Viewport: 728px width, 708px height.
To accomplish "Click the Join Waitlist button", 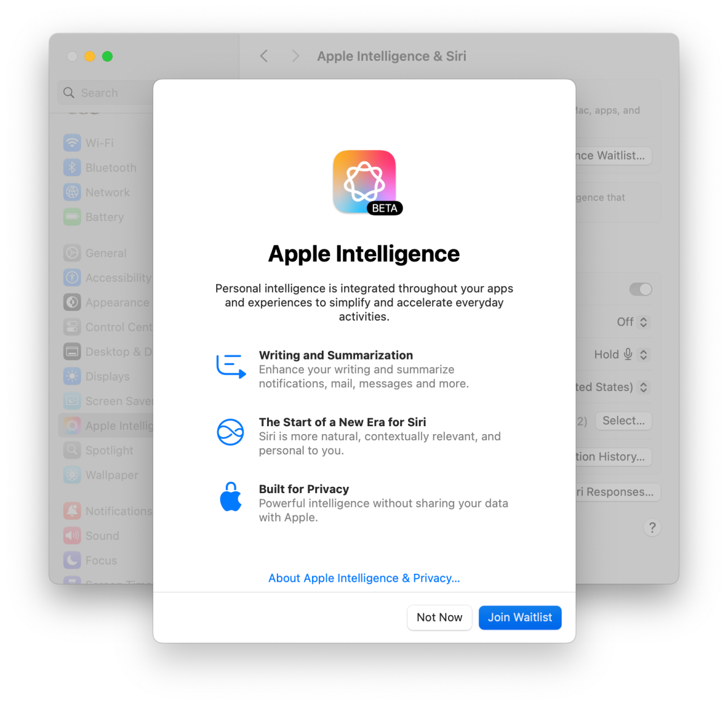I will 520,617.
